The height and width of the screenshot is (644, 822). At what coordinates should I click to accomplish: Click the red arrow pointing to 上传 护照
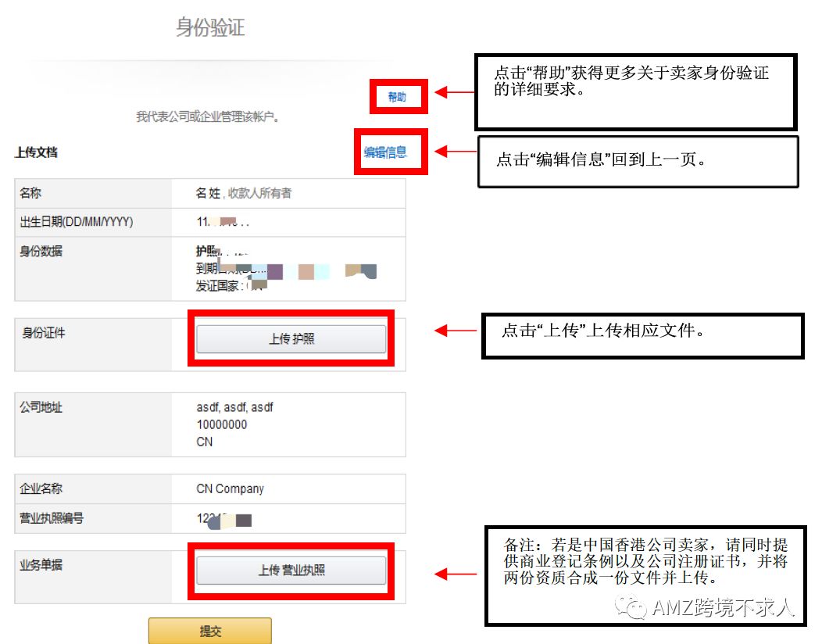(452, 331)
